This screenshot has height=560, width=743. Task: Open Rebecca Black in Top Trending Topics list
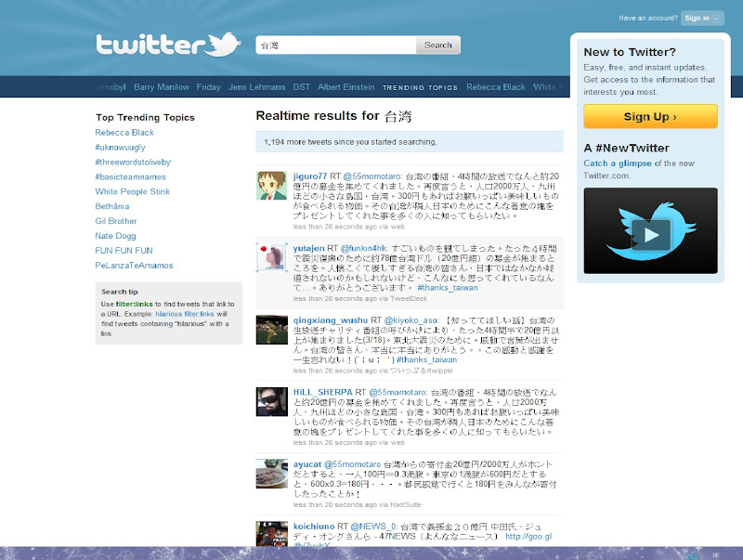pyautogui.click(x=124, y=133)
